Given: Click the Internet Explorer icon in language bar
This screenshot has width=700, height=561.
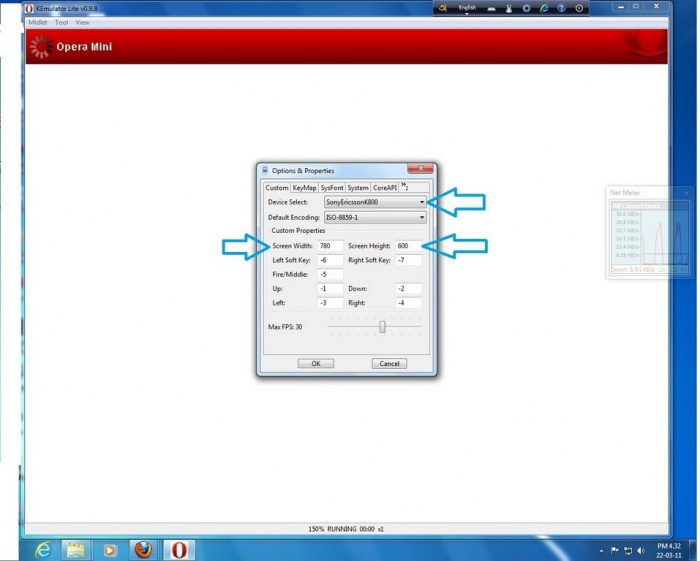Looking at the screenshot, I should click(x=544, y=8).
